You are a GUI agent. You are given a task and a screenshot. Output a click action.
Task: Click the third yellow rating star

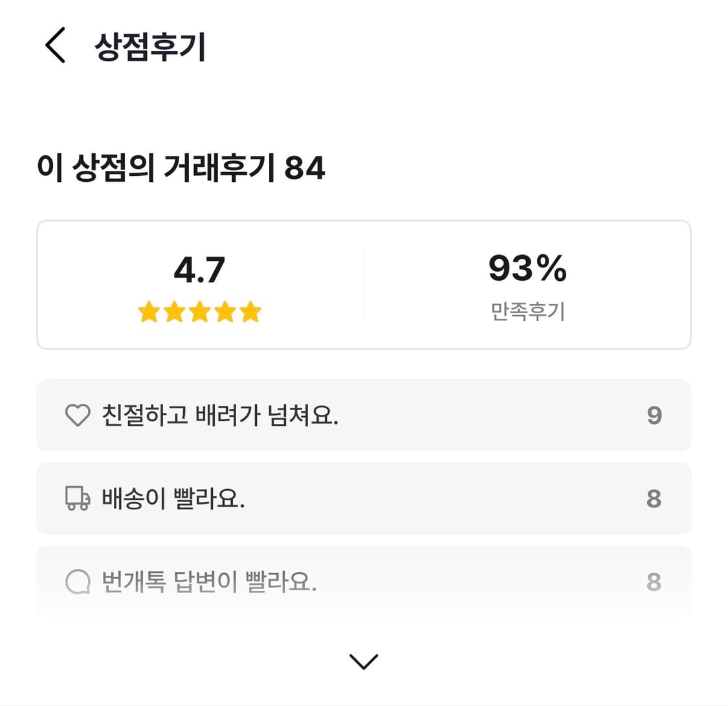click(199, 313)
